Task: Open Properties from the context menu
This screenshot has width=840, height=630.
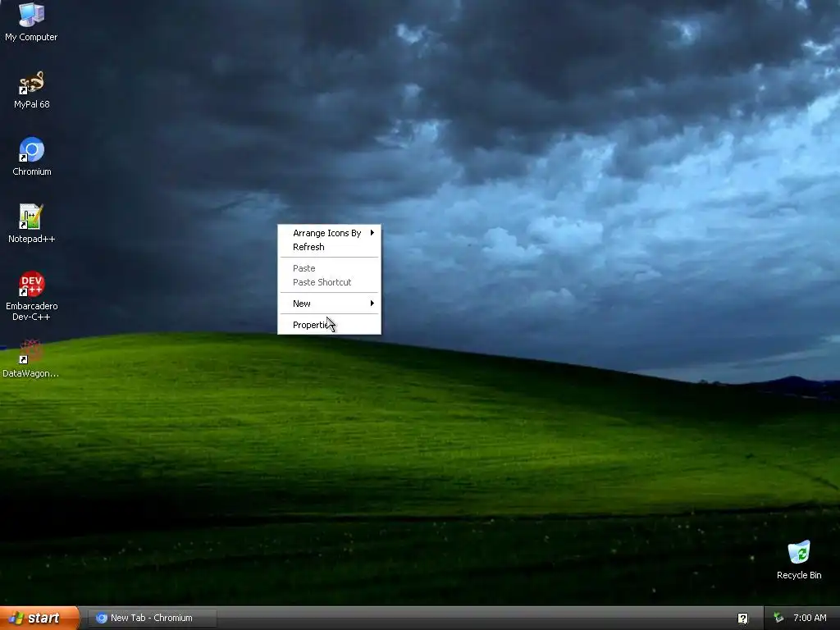Action: pyautogui.click(x=330, y=325)
